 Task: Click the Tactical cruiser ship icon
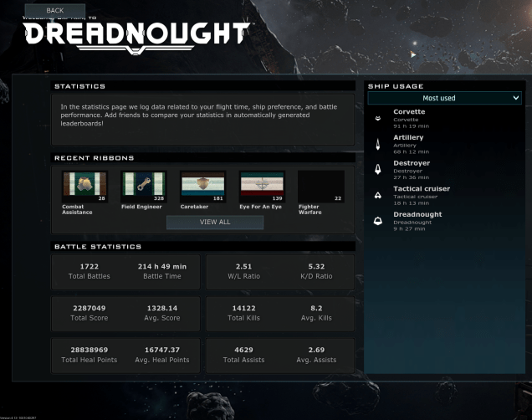[x=378, y=195]
